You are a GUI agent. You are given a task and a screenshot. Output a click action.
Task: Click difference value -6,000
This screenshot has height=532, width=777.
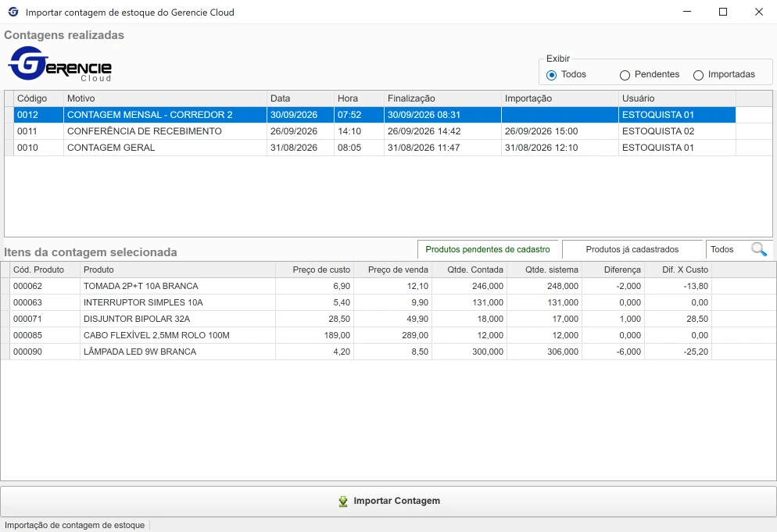click(x=613, y=352)
